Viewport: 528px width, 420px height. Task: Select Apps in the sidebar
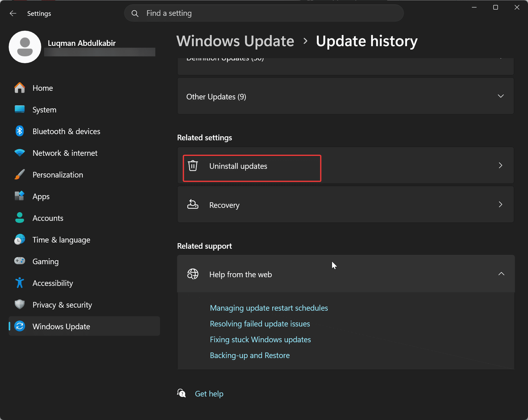pos(84,196)
